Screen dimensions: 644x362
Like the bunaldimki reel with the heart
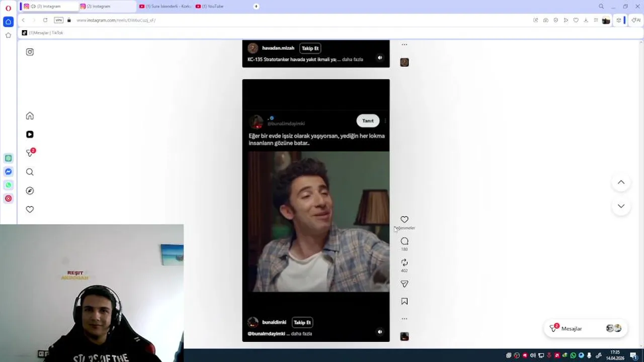point(405,219)
